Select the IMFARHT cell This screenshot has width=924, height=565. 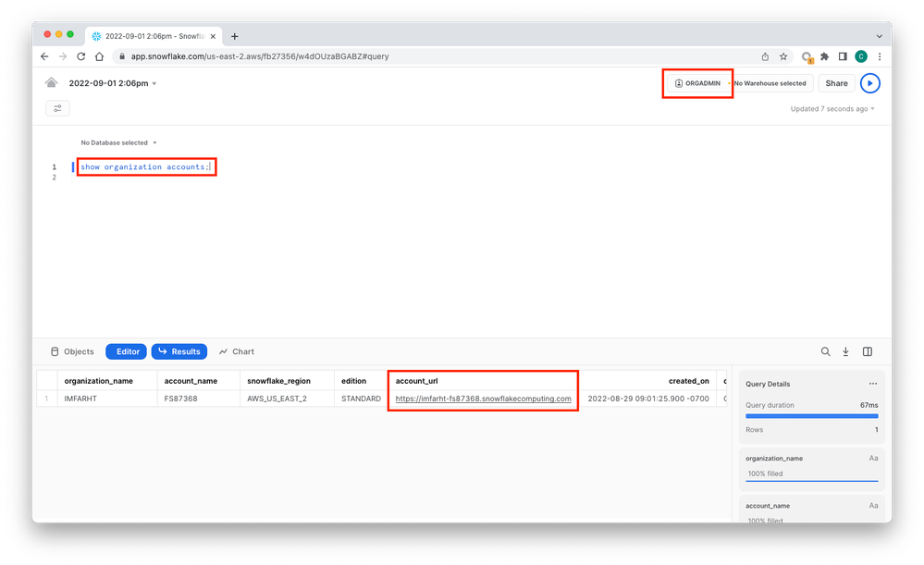click(x=107, y=399)
